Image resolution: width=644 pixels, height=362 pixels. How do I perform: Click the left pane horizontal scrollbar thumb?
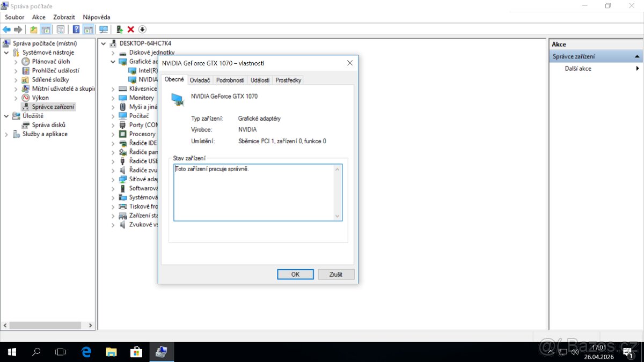pyautogui.click(x=45, y=325)
